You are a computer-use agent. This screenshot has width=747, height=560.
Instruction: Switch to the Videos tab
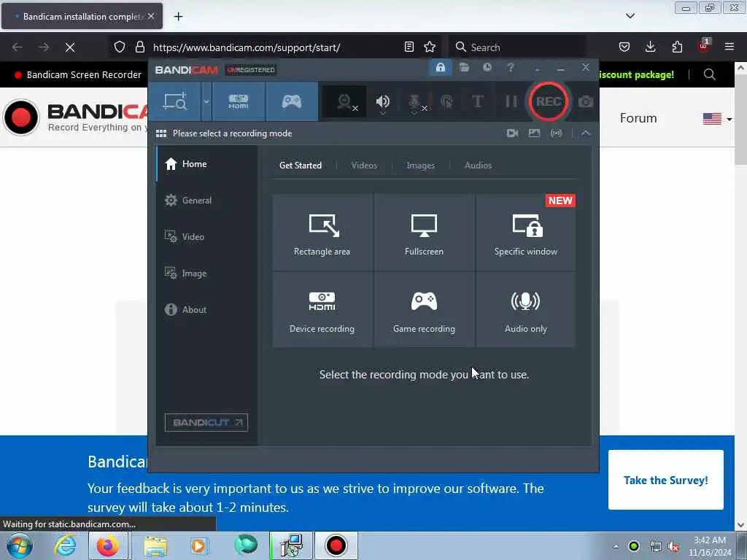point(364,166)
